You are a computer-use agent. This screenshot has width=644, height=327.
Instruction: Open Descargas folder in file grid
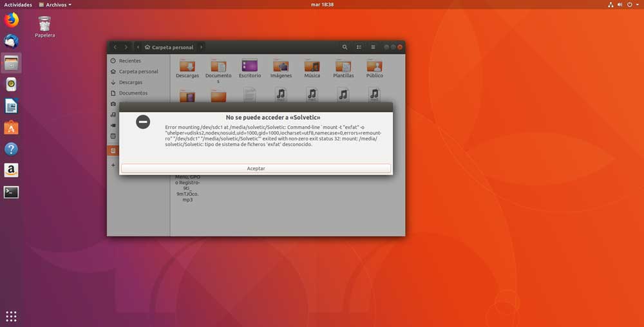coord(187,68)
